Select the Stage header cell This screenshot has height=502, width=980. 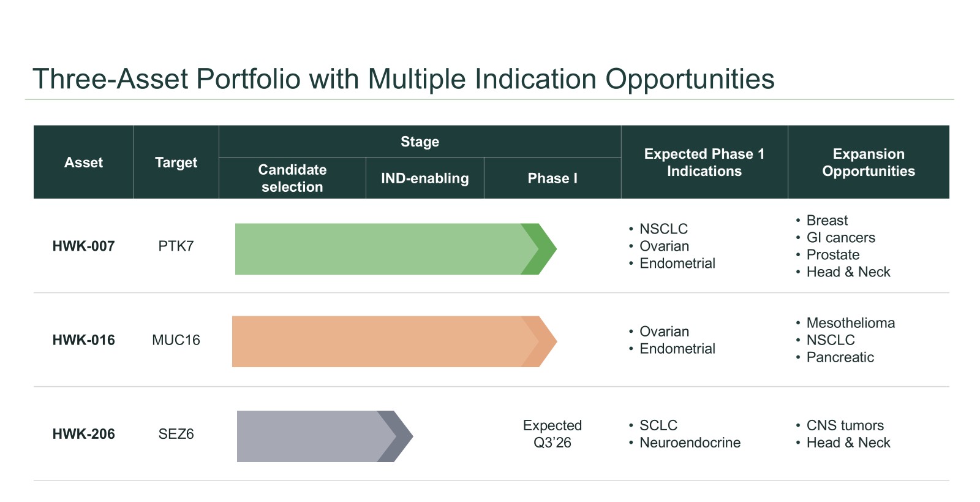(x=420, y=142)
